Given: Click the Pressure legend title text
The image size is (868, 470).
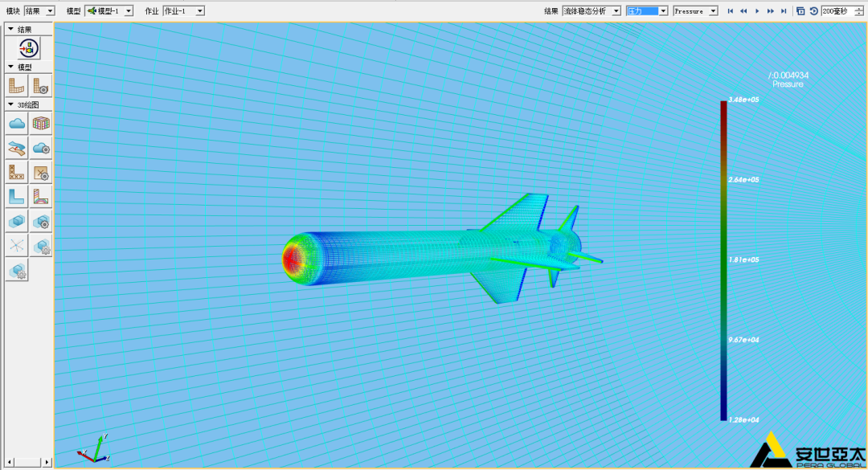Looking at the screenshot, I should [788, 84].
